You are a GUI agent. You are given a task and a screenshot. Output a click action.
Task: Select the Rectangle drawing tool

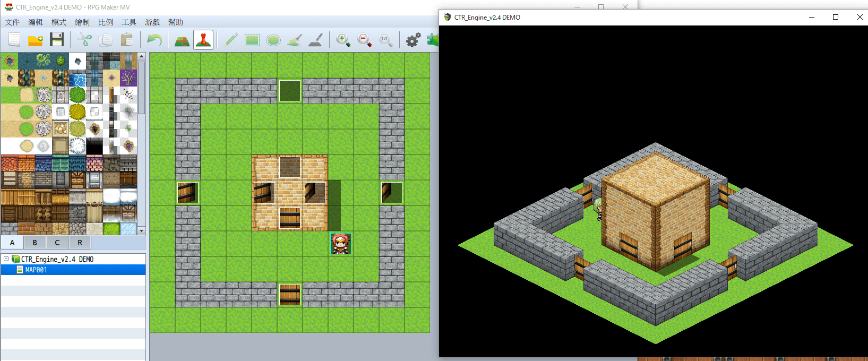pos(252,40)
